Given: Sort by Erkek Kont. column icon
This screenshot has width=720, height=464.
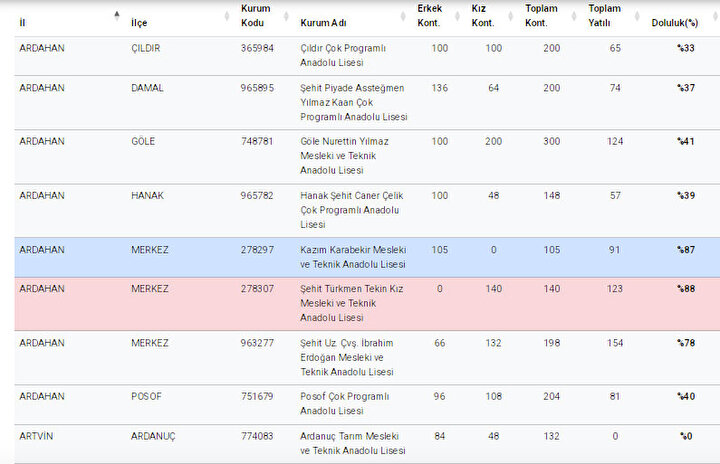Looking at the screenshot, I should point(457,16).
